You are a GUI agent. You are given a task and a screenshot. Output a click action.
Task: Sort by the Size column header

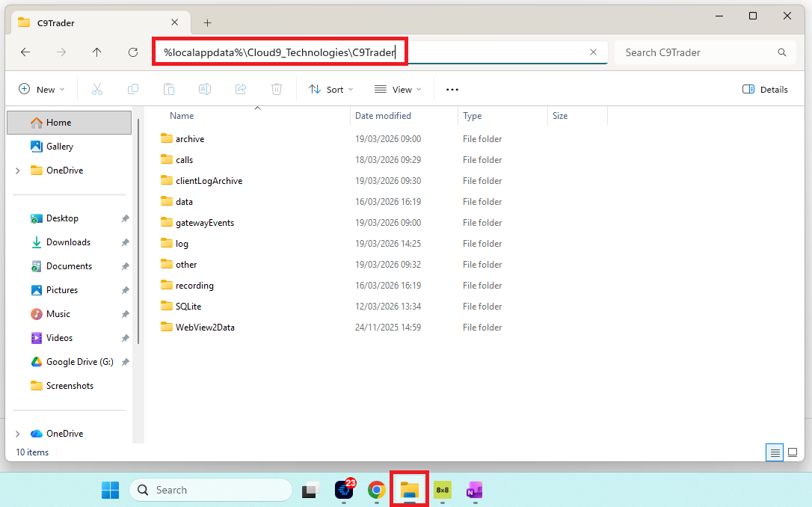click(577, 116)
